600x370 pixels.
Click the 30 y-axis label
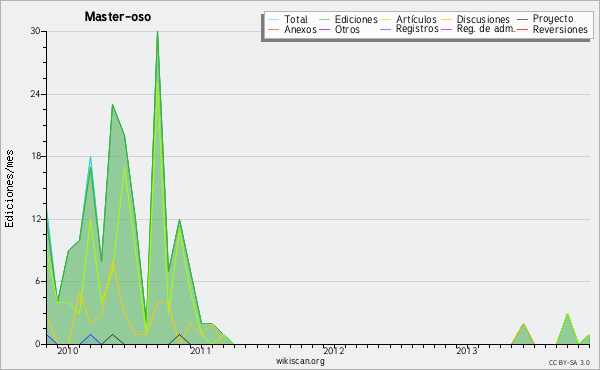click(x=36, y=31)
